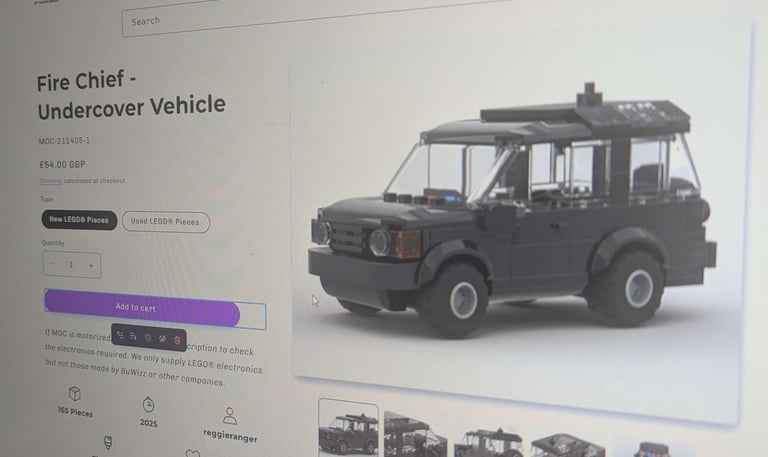Click the duplicate block icon in floating toolbar

[x=148, y=337]
